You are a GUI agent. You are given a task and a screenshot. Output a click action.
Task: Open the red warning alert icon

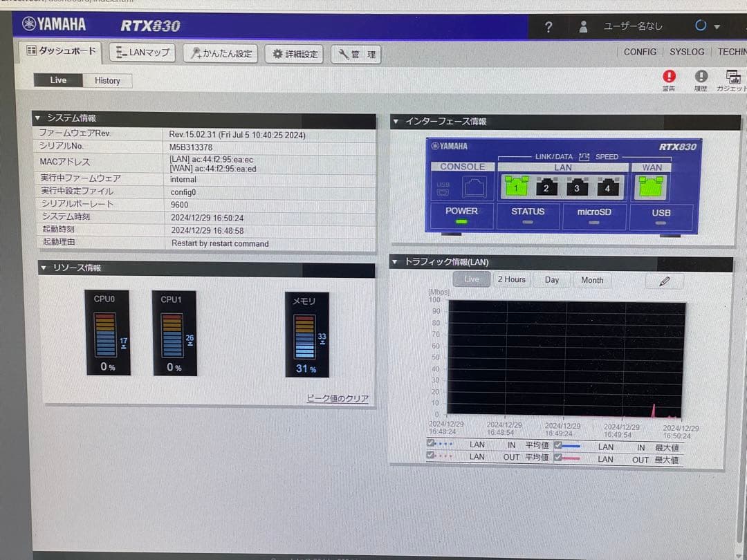point(669,76)
